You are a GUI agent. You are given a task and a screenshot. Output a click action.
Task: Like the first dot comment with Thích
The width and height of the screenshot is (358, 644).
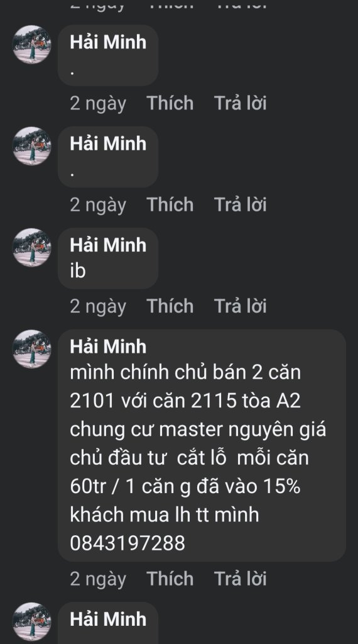[170, 103]
